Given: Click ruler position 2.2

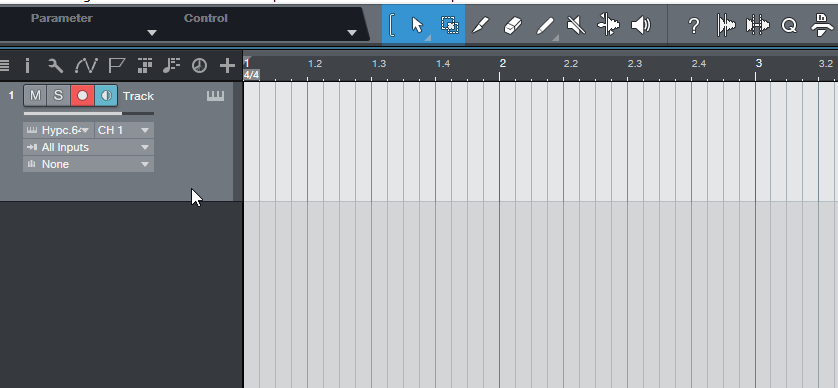Looking at the screenshot, I should 571,64.
